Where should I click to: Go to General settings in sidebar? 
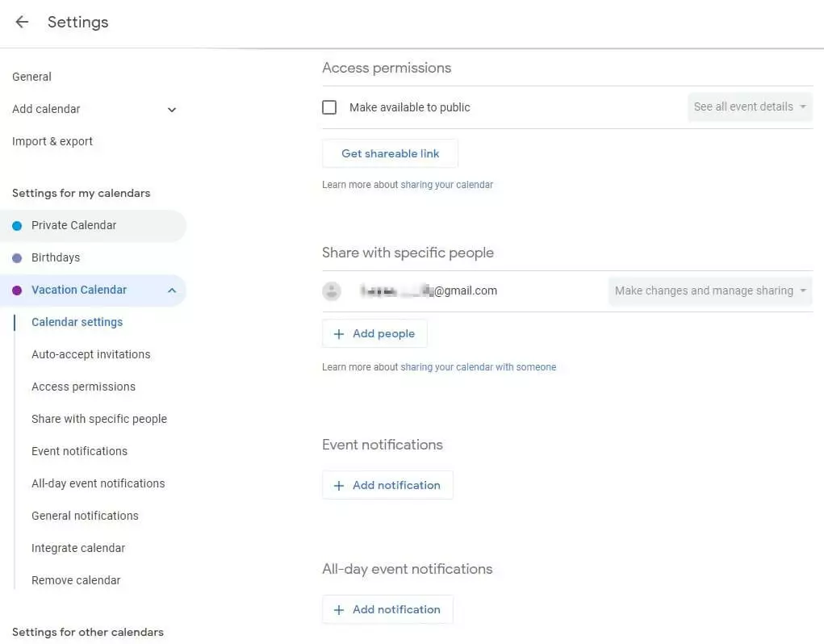pyautogui.click(x=32, y=77)
